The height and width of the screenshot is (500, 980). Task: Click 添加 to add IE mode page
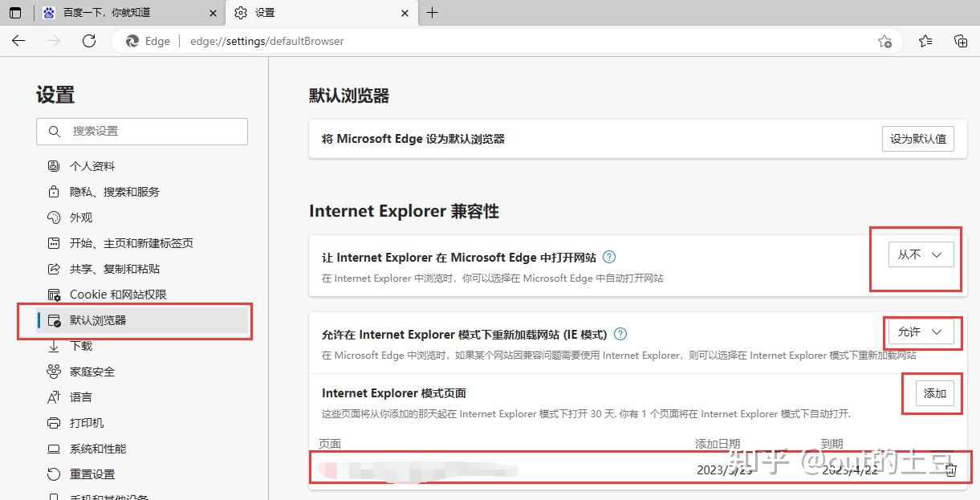point(935,393)
